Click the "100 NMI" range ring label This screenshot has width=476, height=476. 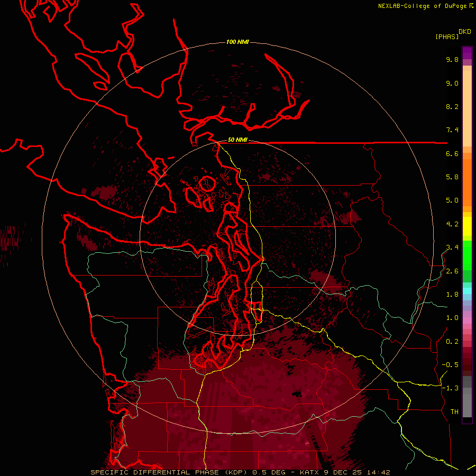coord(237,42)
